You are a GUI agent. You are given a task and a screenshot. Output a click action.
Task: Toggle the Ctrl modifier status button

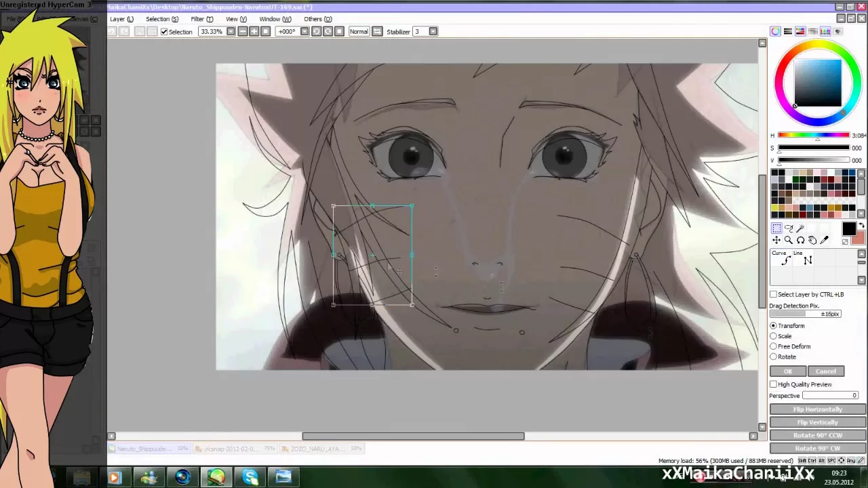coord(812,460)
